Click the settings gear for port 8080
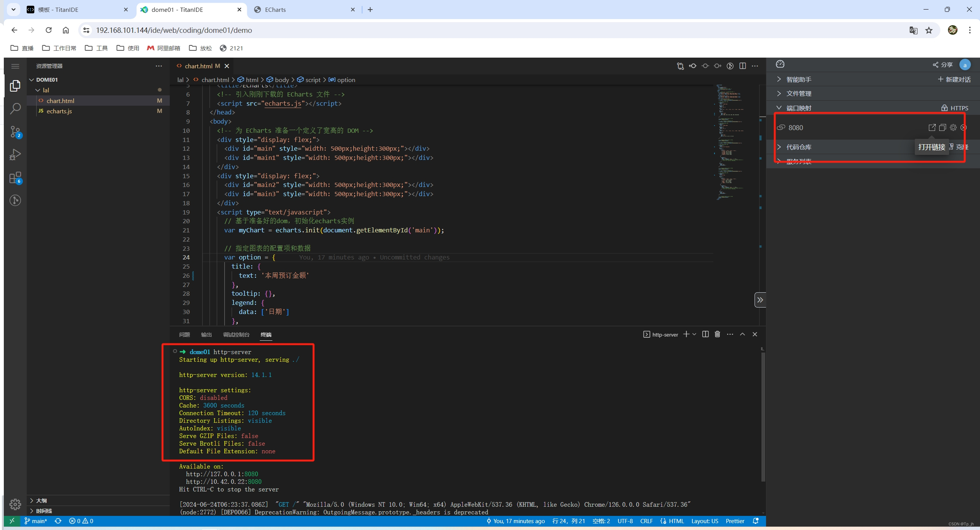The width and height of the screenshot is (980, 530). point(953,127)
